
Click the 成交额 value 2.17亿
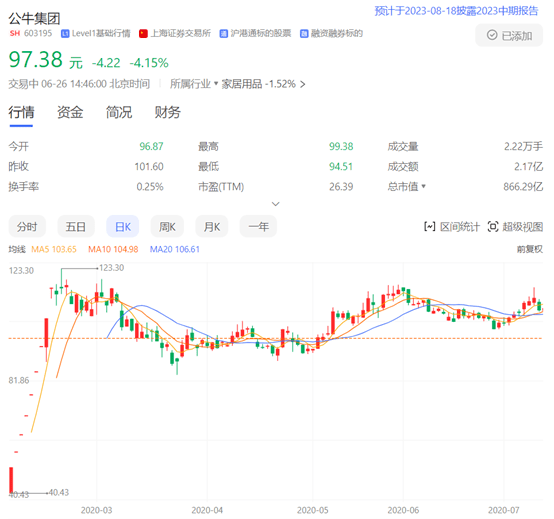point(529,166)
